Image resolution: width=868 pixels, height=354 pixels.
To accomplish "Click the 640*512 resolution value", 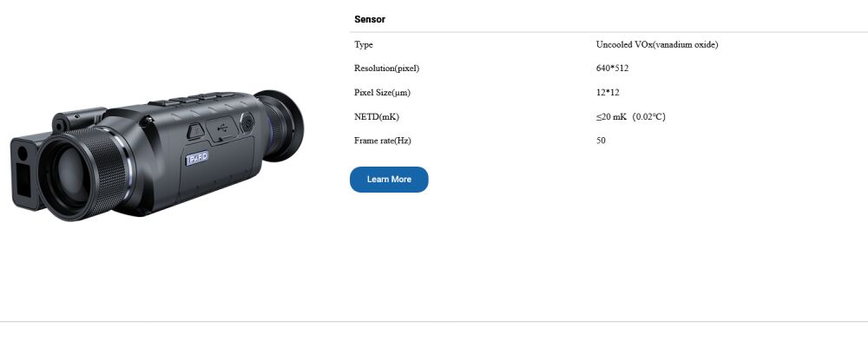I will tap(612, 68).
